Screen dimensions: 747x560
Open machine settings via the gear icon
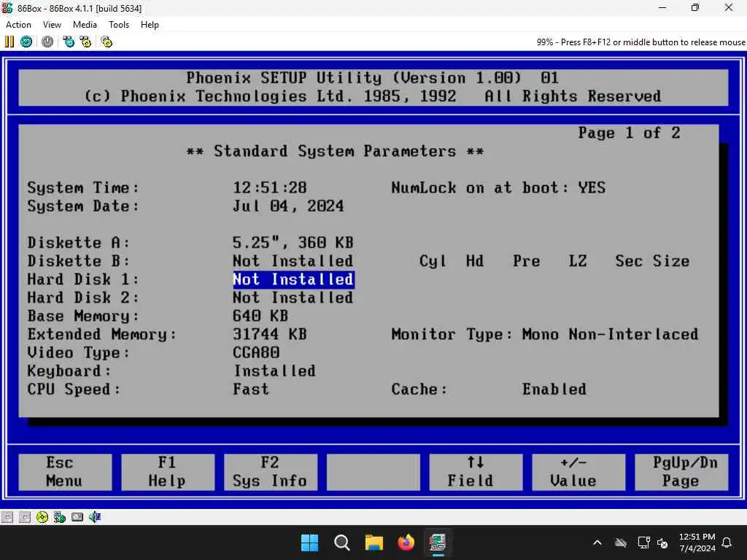[107, 42]
